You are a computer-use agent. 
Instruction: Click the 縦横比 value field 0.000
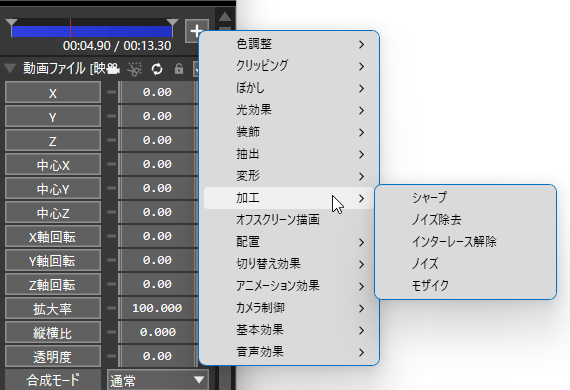tap(158, 332)
